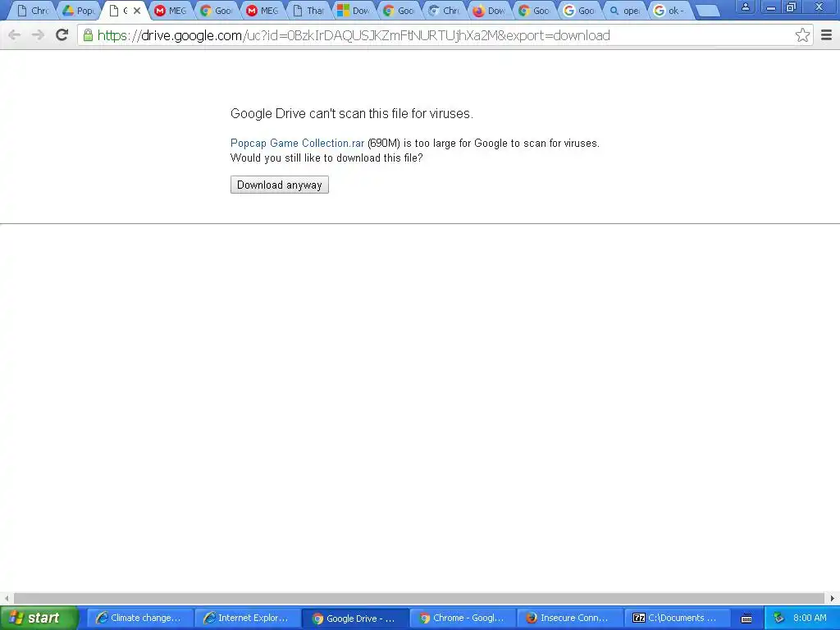The width and height of the screenshot is (840, 630).
Task: Open the Windows start menu
Action: (39, 618)
